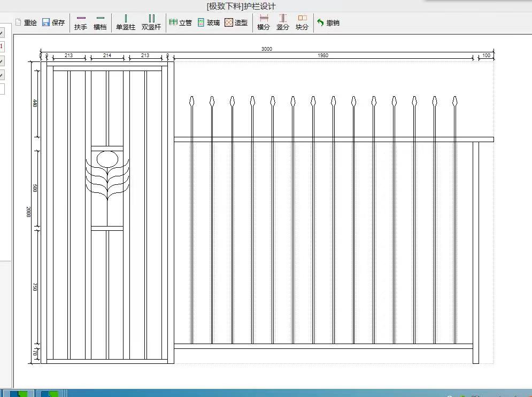The image size is (532, 397).
Task: Expand the dropdown just below the red '1' field
Action: point(2,61)
